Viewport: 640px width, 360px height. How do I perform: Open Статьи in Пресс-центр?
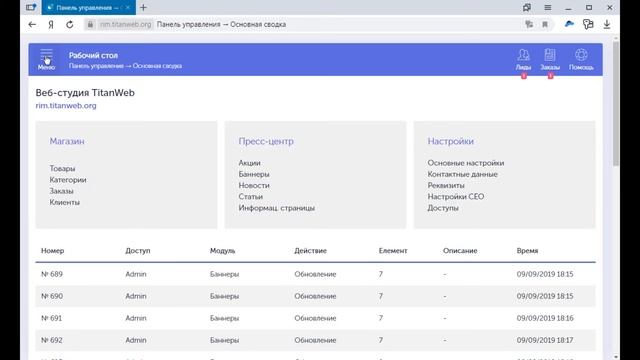251,196
